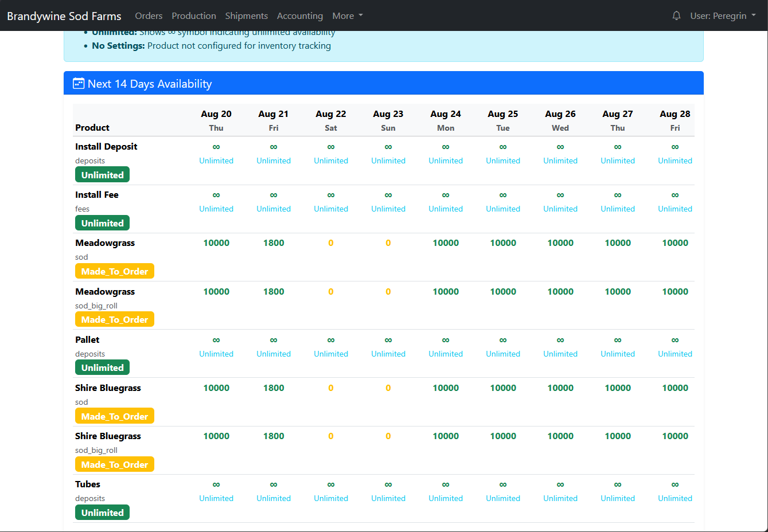Go to the Orders page
Viewport: 768px width, 532px height.
[149, 15]
